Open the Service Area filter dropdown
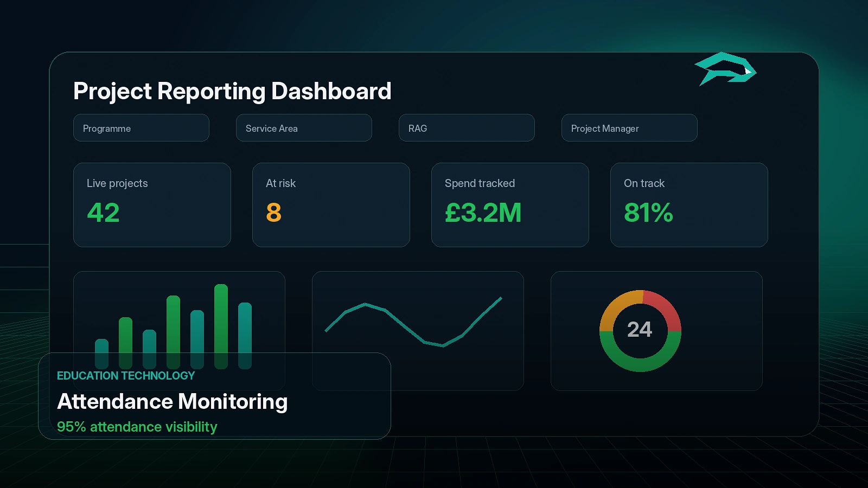The height and width of the screenshot is (488, 868). 304,128
